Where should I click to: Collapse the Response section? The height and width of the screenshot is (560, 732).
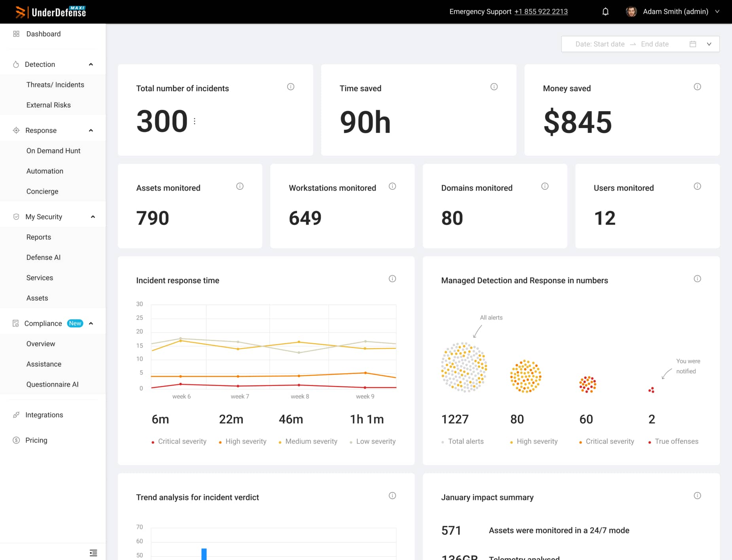click(91, 131)
